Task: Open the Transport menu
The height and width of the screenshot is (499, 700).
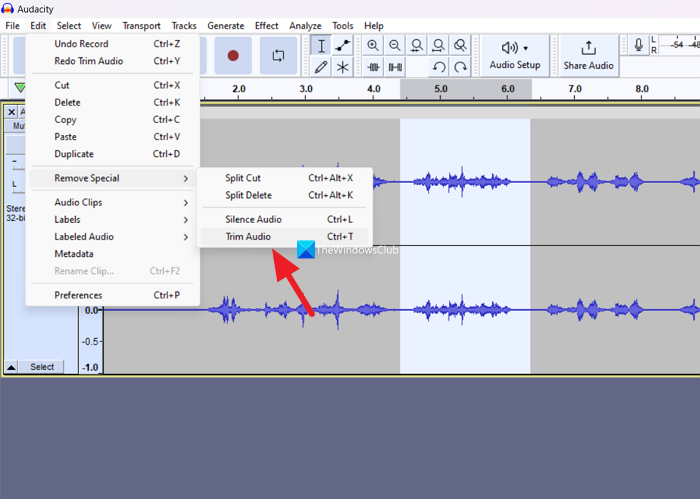Action: 142,26
